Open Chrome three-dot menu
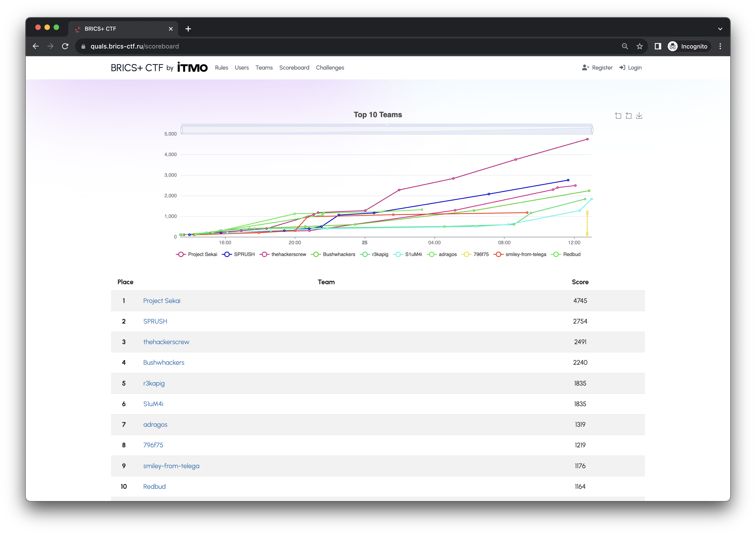Screen dimensions: 756x535 pos(720,46)
